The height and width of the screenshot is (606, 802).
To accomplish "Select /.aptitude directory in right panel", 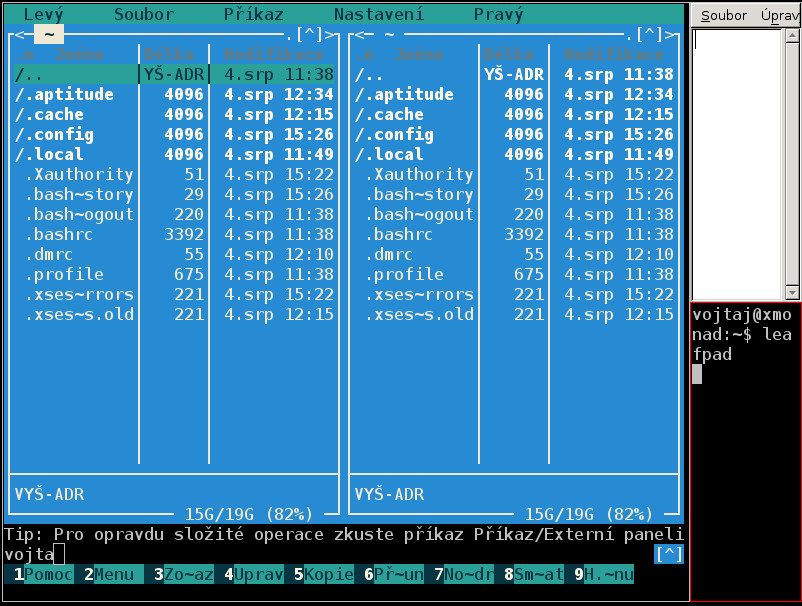I will (515, 95).
